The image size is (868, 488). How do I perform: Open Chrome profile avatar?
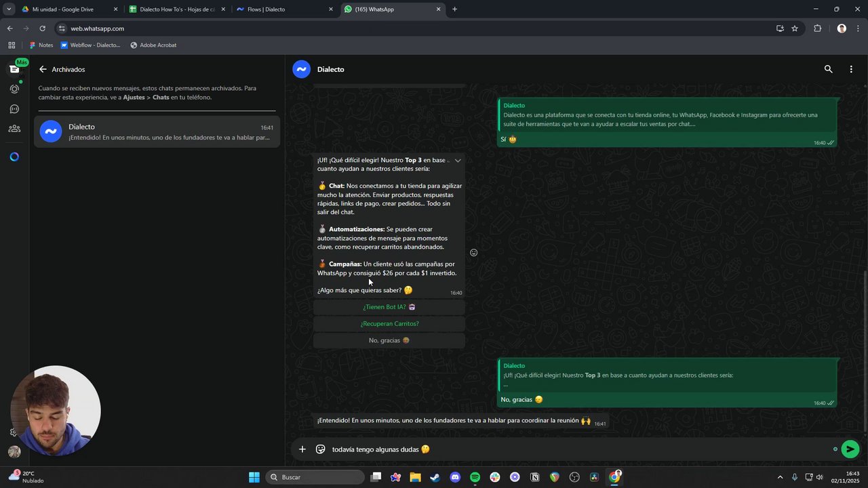(x=842, y=28)
